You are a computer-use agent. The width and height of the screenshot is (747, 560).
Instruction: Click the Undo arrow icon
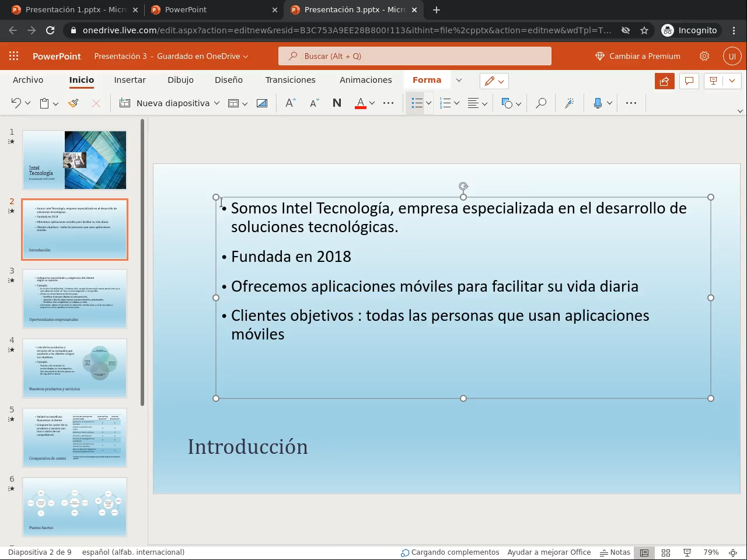coord(16,103)
